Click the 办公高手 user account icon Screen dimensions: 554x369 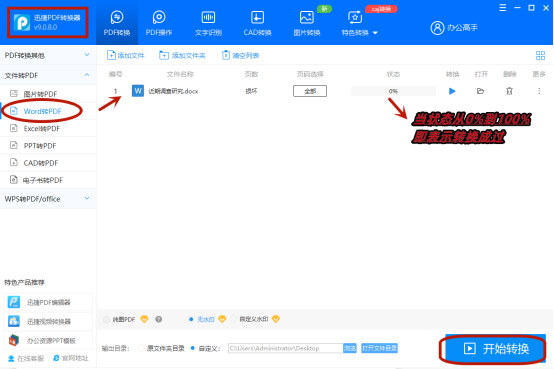point(437,28)
